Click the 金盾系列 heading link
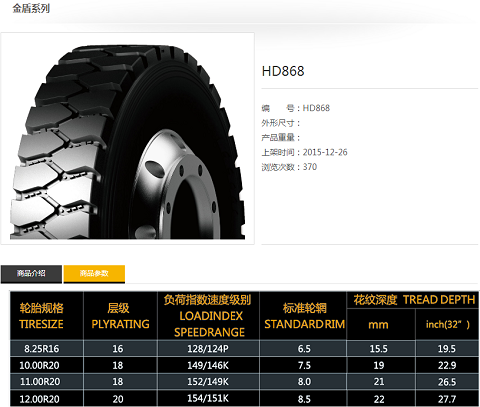The image size is (480, 407). (31, 8)
